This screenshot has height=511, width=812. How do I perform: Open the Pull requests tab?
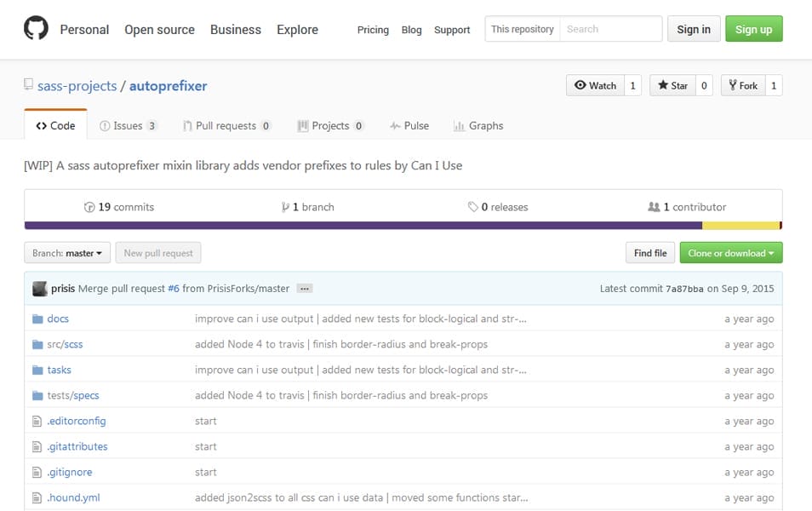(226, 125)
